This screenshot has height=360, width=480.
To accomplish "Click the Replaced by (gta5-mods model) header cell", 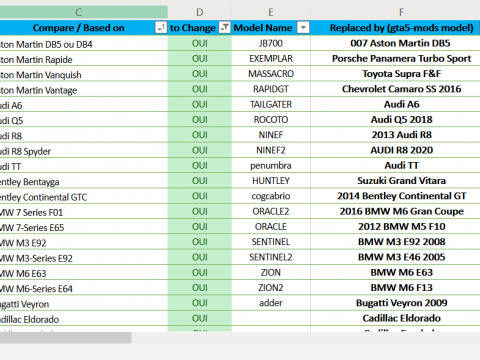I will pyautogui.click(x=395, y=27).
